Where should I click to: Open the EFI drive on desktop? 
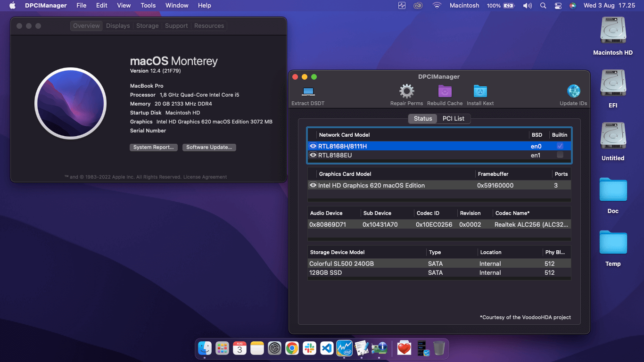[613, 84]
